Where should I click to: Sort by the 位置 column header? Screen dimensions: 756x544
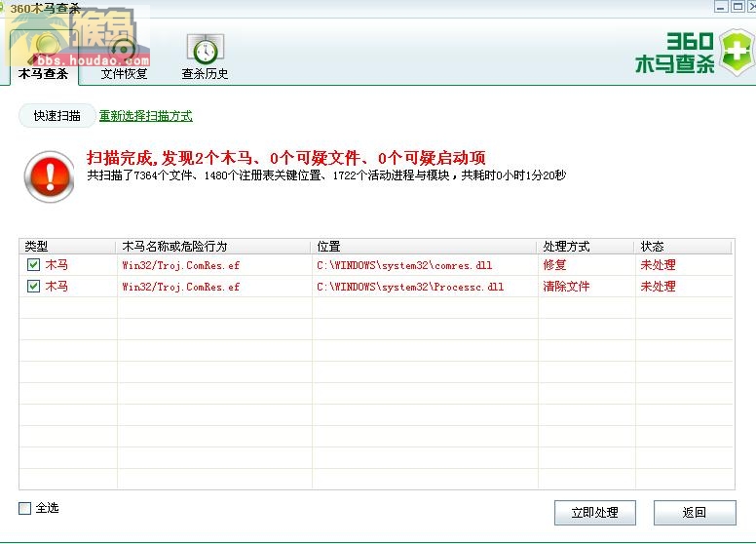tap(425, 247)
